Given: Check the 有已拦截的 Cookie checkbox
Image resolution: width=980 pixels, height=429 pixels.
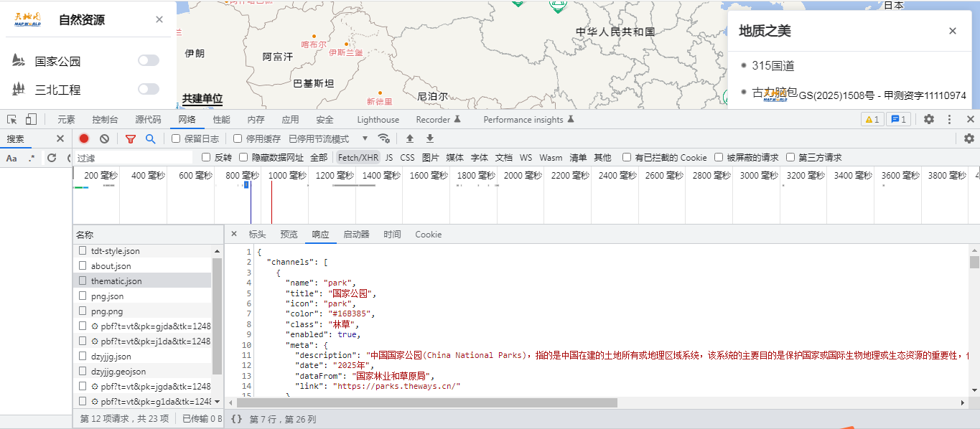Looking at the screenshot, I should 627,157.
